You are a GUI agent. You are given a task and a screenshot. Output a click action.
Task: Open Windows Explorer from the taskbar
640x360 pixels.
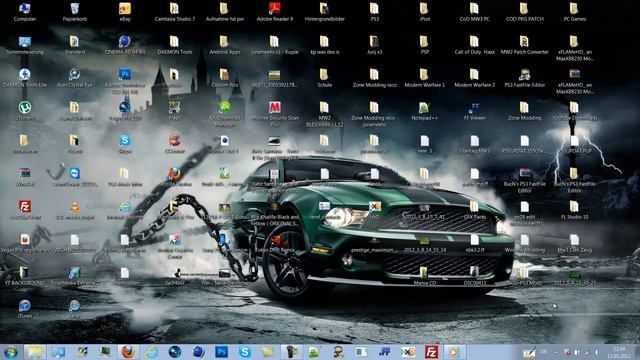pos(35,352)
